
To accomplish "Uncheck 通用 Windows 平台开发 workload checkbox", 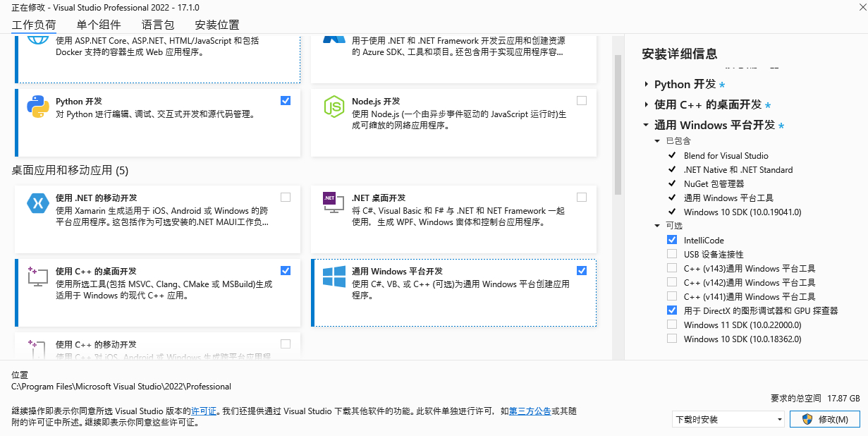I will point(582,271).
